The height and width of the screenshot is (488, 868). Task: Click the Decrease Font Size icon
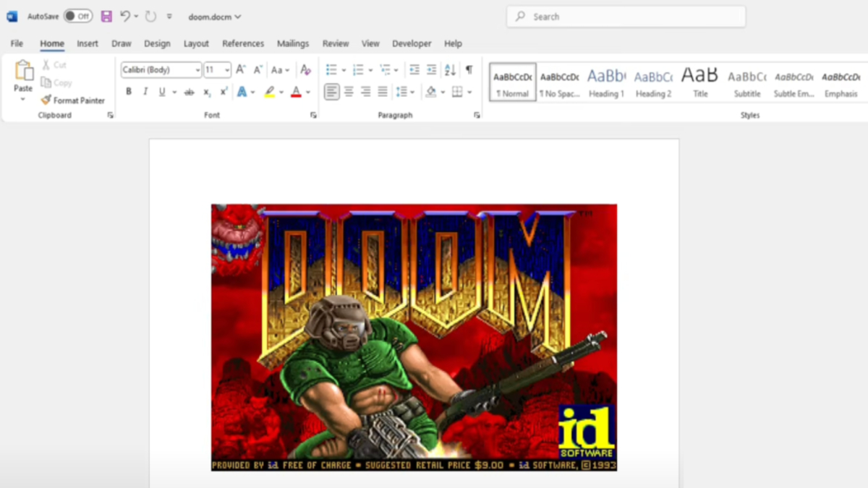(258, 70)
